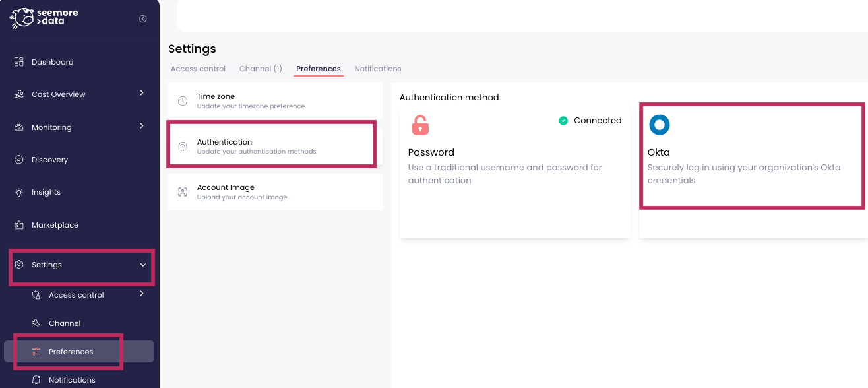Image resolution: width=868 pixels, height=388 pixels.
Task: Expand the Access control sidebar chevron
Action: [x=142, y=294]
